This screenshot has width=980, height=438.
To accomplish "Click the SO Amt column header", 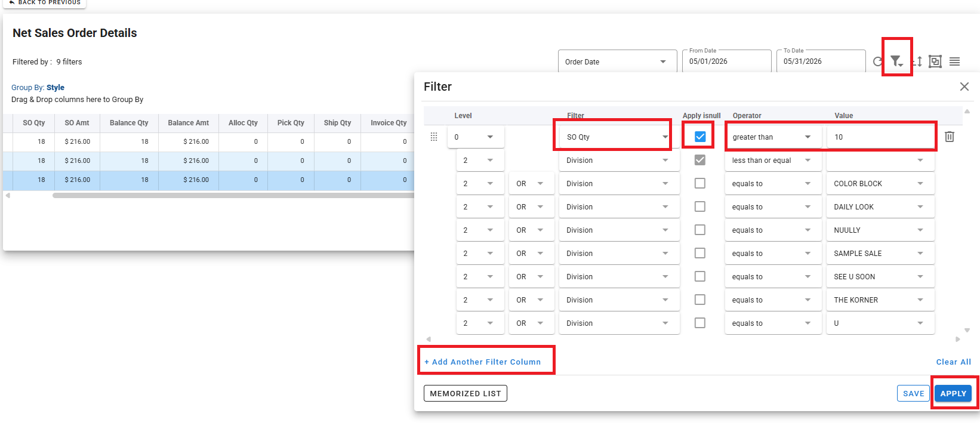I will 77,123.
